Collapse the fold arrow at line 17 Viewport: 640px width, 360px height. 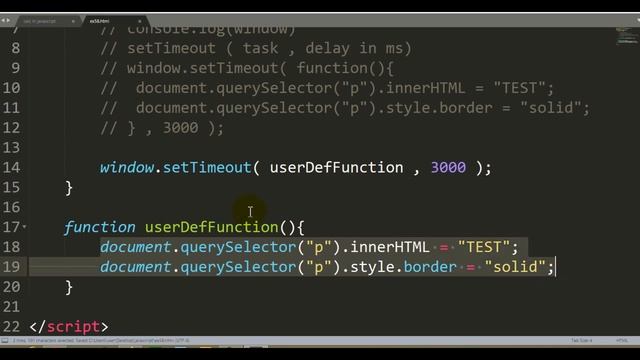click(24, 226)
